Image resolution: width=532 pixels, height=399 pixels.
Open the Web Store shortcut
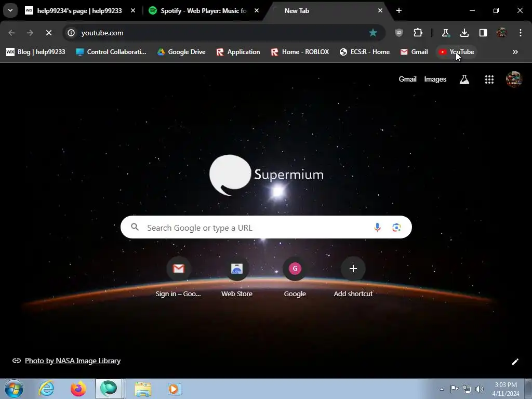237,277
